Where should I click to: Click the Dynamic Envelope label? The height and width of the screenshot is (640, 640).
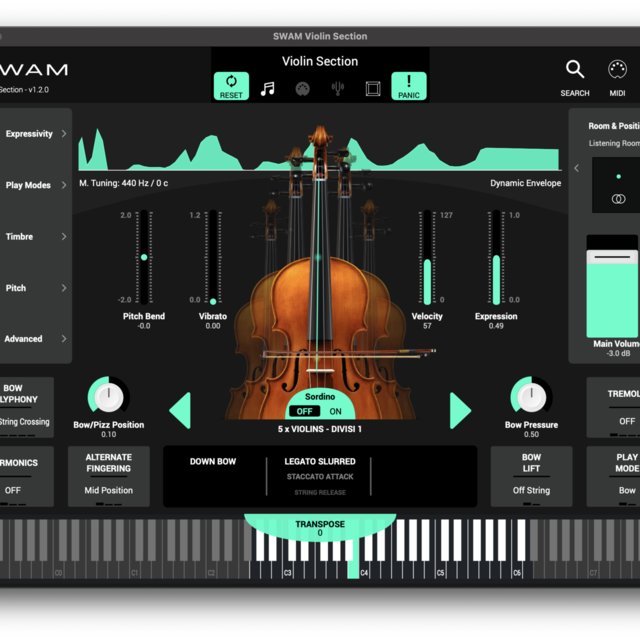[525, 183]
